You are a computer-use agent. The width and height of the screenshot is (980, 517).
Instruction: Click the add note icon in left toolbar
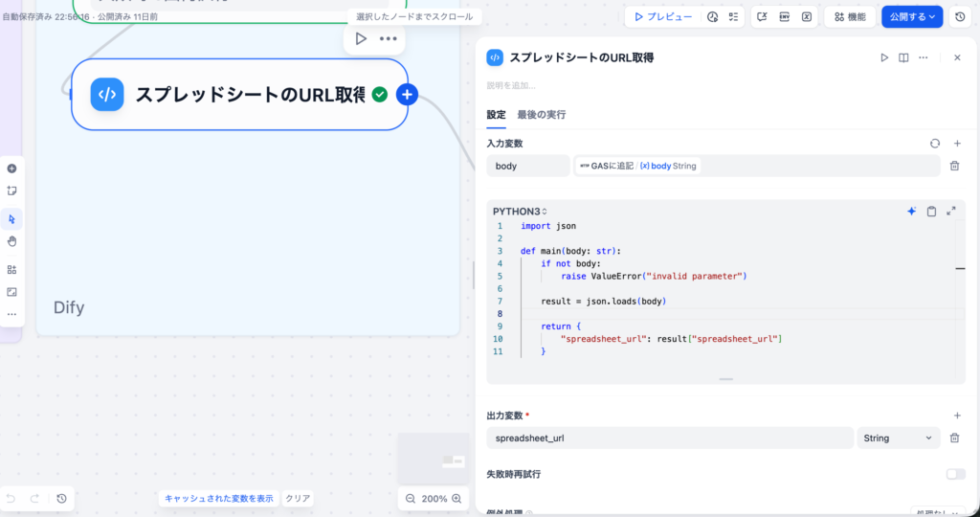[x=11, y=191]
